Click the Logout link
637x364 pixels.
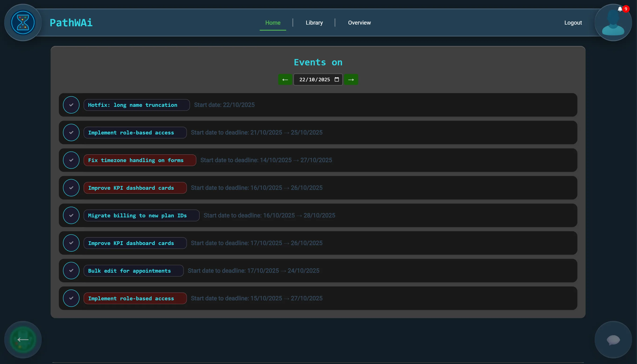(573, 23)
